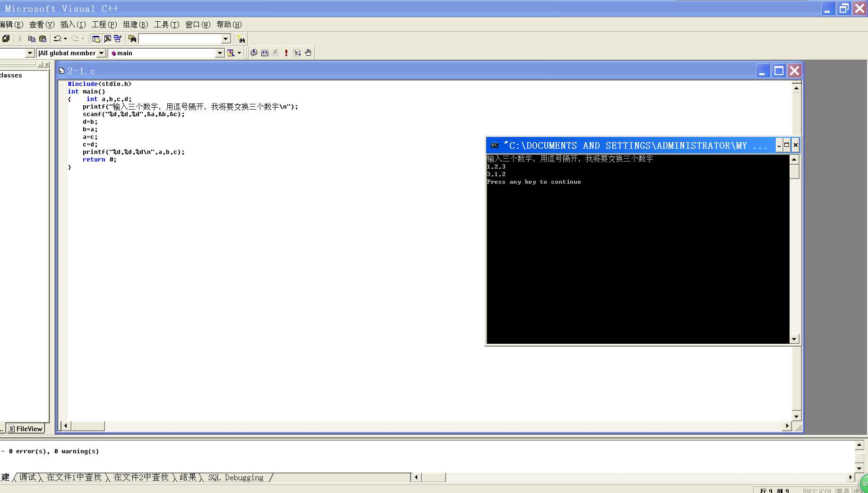Click the Copy icon in the toolbar
Viewport: 868px width, 493px height.
click(x=32, y=39)
